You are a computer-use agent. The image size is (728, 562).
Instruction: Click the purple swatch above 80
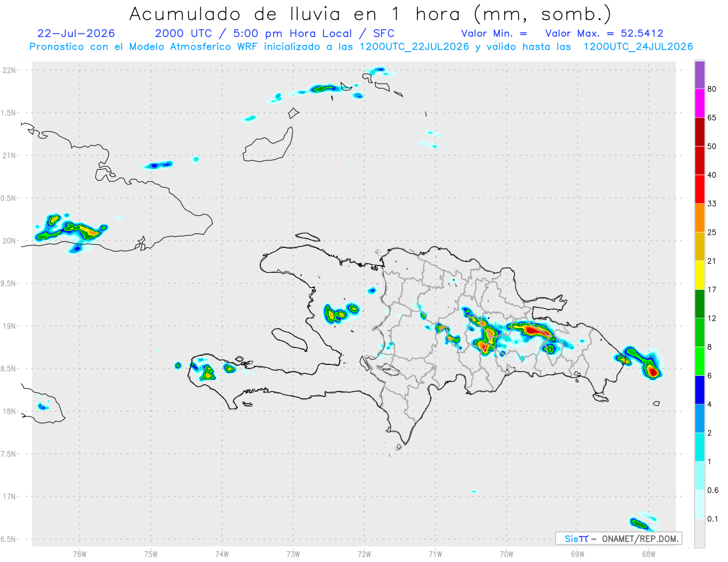[x=699, y=75]
